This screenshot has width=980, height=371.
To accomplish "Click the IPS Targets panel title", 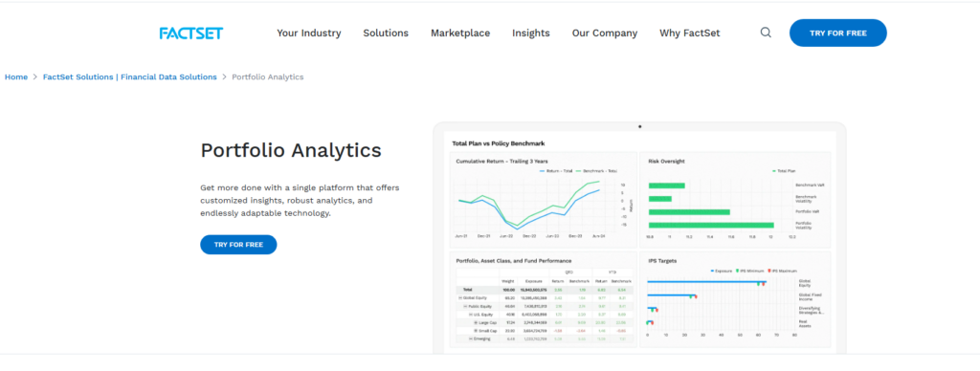I will (662, 261).
